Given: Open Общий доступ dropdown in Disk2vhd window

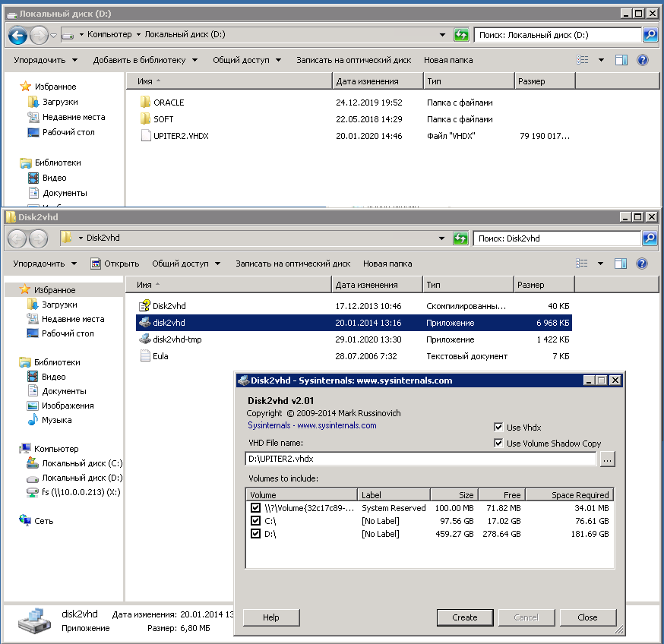Looking at the screenshot, I should 186,264.
